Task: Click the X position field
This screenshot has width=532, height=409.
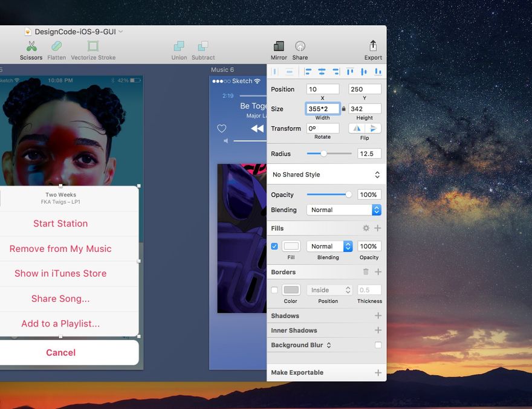Action: (323, 89)
